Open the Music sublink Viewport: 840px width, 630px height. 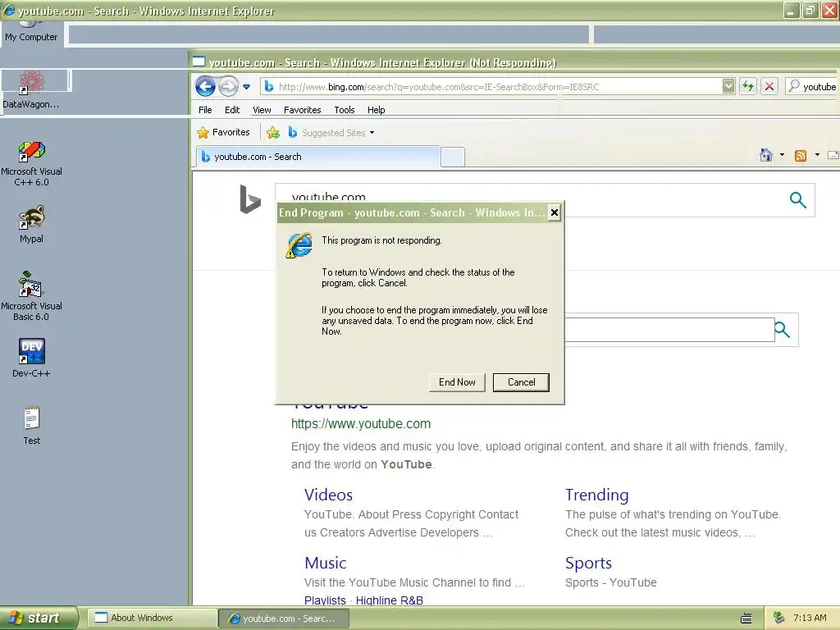coord(325,563)
